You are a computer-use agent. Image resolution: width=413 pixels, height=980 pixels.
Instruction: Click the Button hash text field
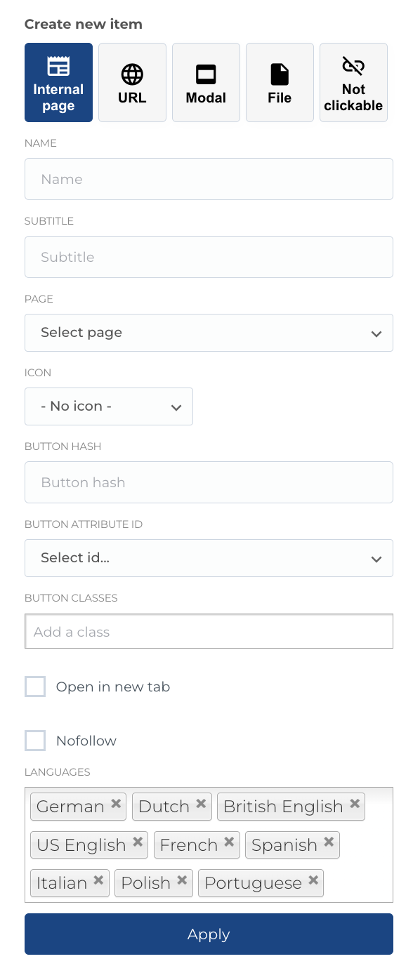pos(209,482)
